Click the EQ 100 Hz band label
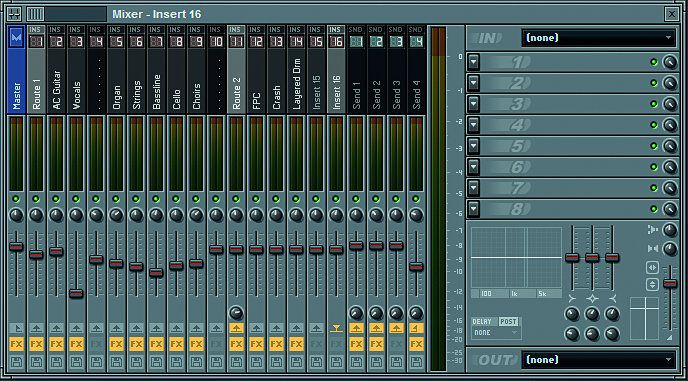Viewport: 688px width, 381px height. click(x=486, y=294)
